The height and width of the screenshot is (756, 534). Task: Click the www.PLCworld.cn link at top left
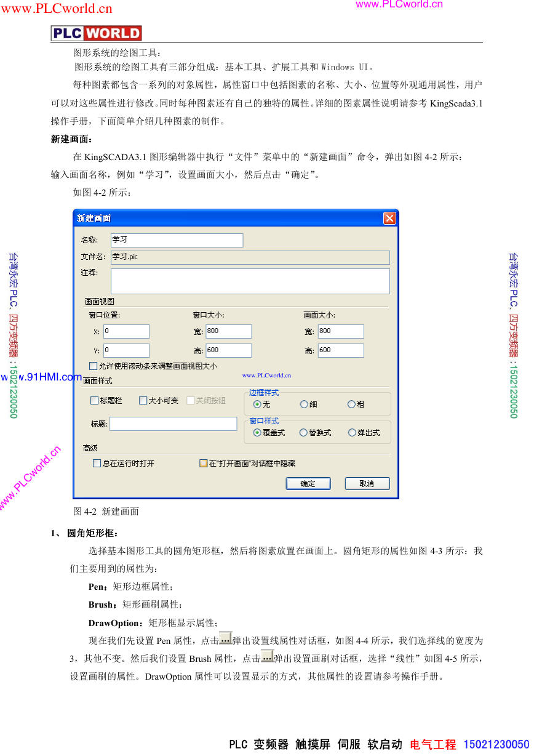point(58,9)
